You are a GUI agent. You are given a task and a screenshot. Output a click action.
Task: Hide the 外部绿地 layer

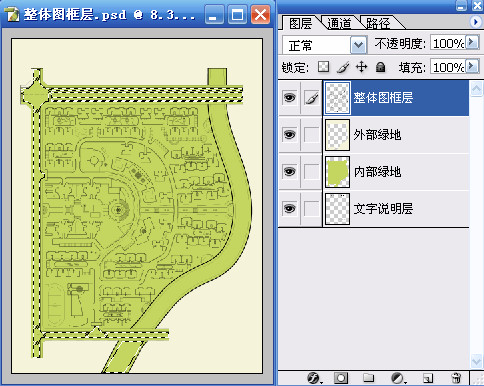289,135
